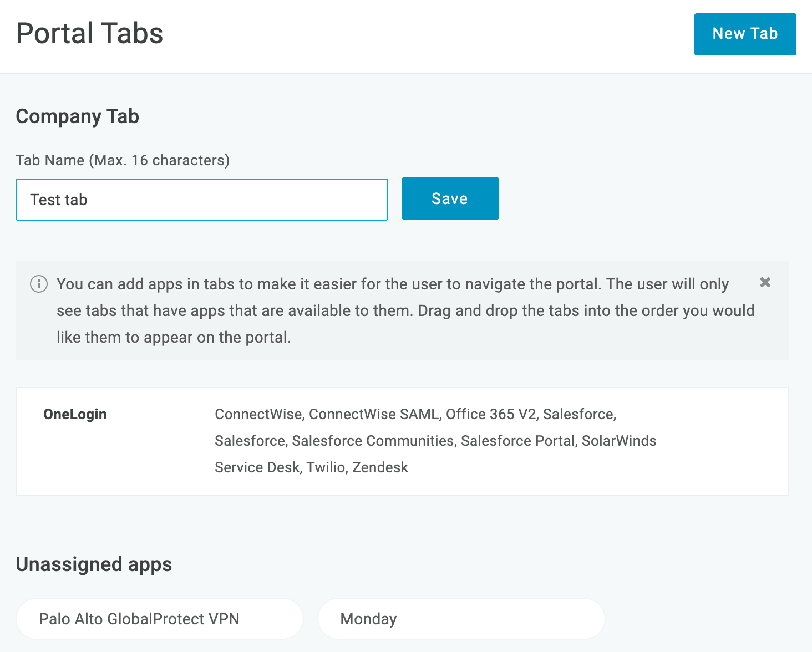Image resolution: width=812 pixels, height=652 pixels.
Task: Click the Company Tab heading
Action: (77, 116)
